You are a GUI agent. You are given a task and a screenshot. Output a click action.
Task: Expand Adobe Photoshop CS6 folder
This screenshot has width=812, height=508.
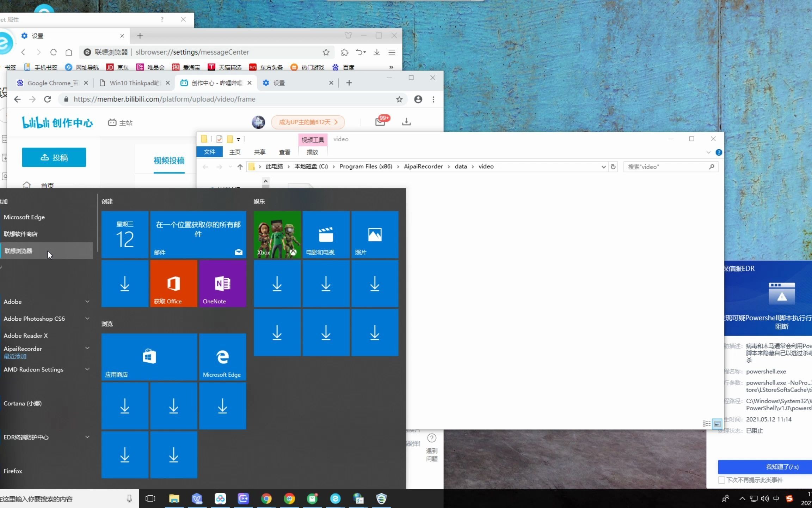tap(87, 319)
